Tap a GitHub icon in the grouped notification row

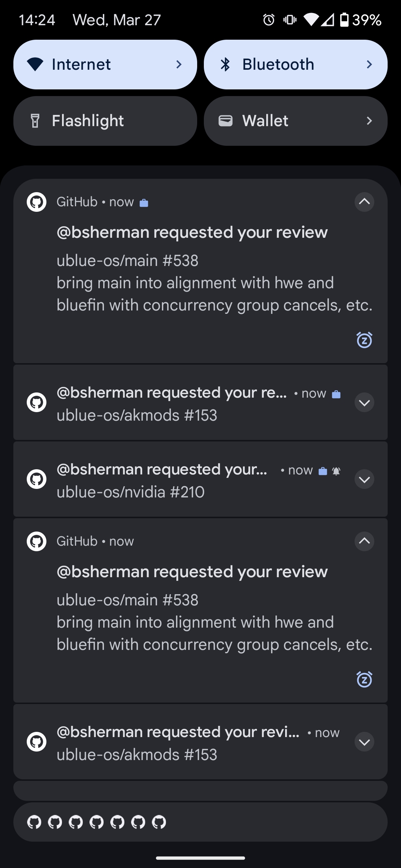coord(35,822)
